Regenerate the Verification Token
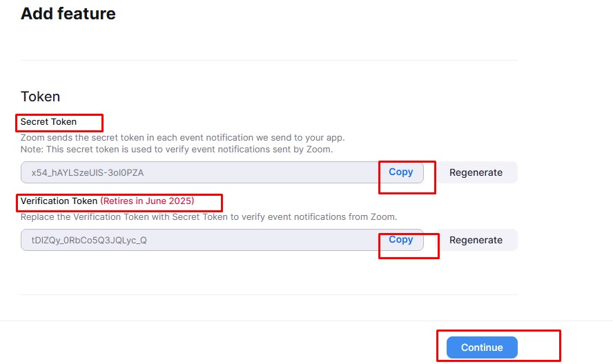The image size is (613, 364). pyautogui.click(x=476, y=240)
